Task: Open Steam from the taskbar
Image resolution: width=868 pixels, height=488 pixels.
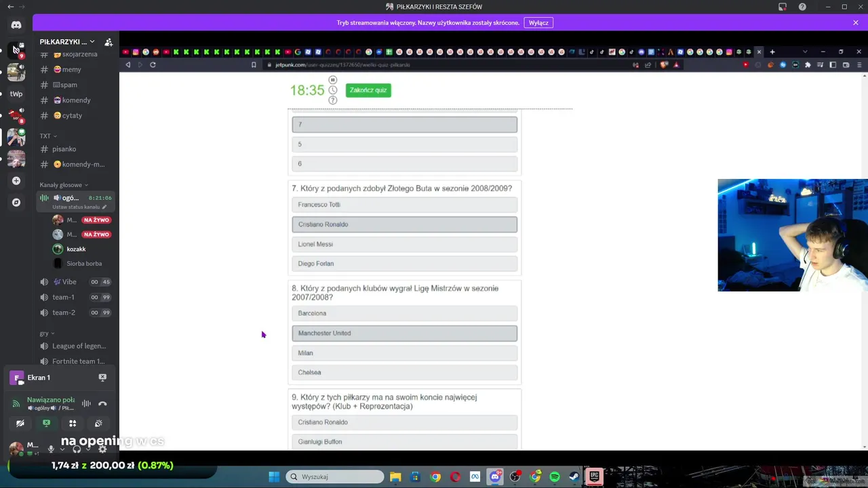Action: click(x=574, y=476)
